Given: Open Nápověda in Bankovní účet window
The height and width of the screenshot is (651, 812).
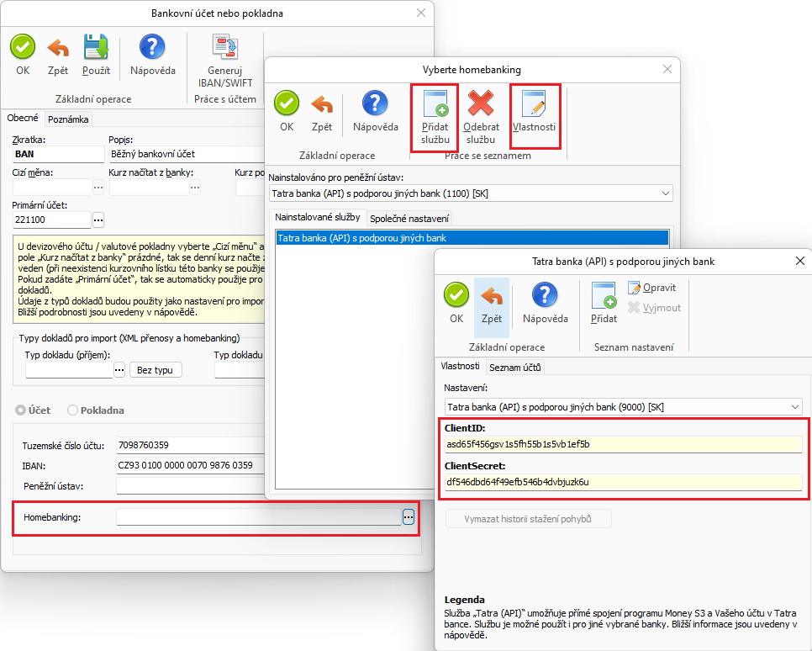Looking at the screenshot, I should tap(153, 55).
